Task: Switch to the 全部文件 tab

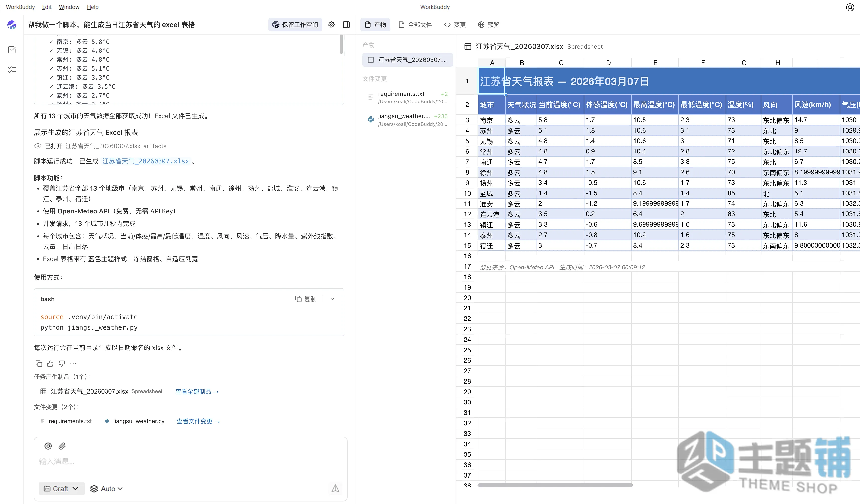Action: point(415,25)
